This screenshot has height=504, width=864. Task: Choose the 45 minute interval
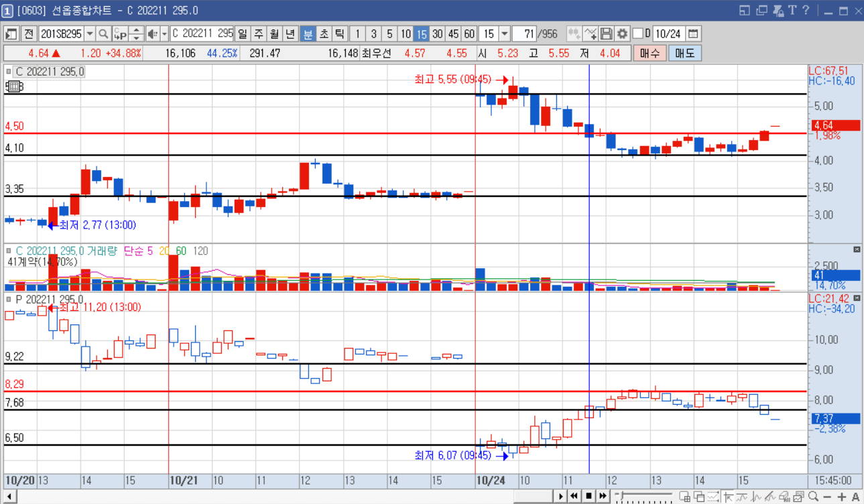pos(453,34)
